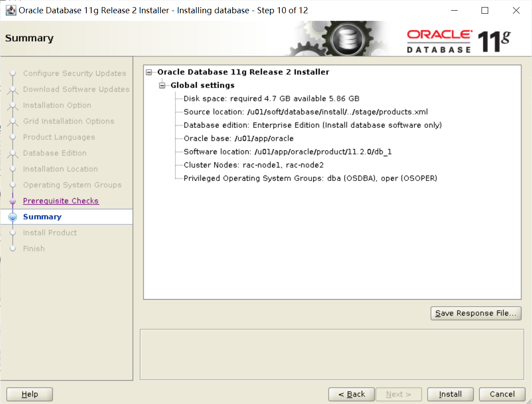Go back to Prerequisite Checks step link
Screen dimensions: 532x404
(x=61, y=201)
